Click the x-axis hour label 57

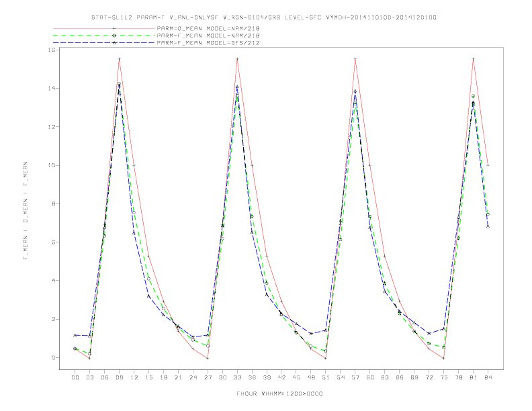(x=355, y=377)
